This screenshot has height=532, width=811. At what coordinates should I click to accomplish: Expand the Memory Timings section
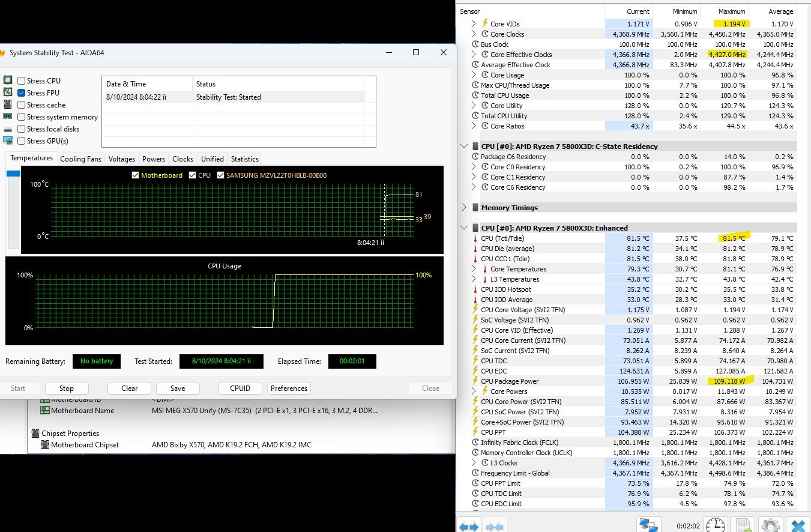tap(463, 208)
